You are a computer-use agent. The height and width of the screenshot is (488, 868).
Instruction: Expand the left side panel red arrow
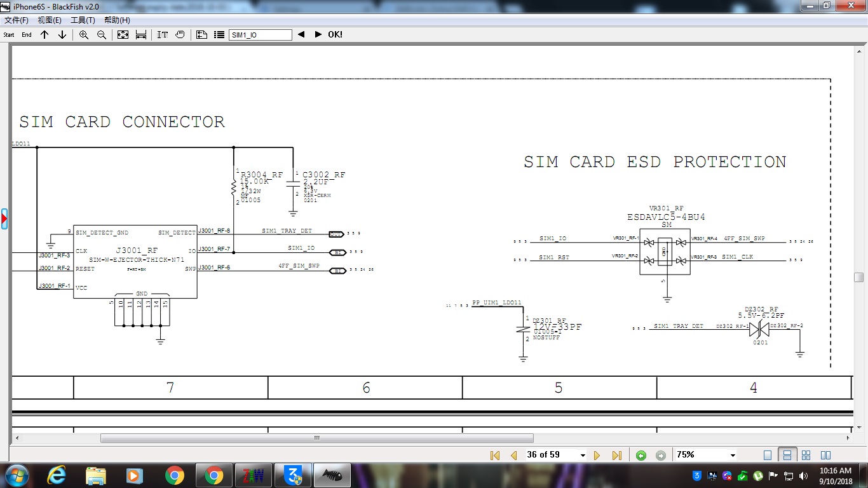coord(4,219)
